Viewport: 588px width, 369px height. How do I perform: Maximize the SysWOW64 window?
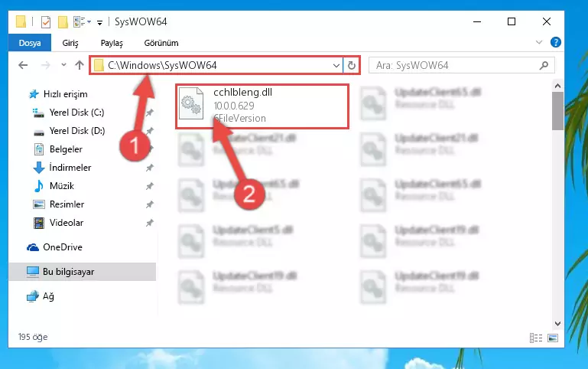(x=512, y=21)
